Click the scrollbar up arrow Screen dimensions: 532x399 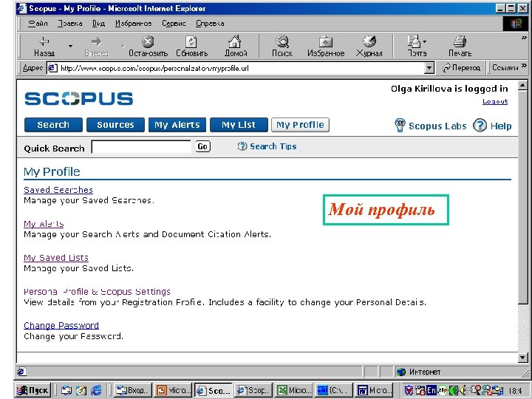[523, 86]
